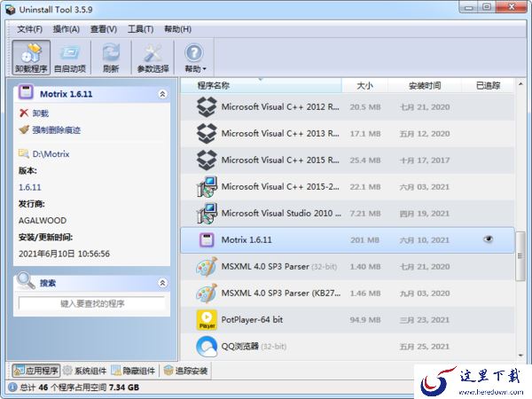Click the info icon in status bar
The image size is (532, 399).
[12, 387]
